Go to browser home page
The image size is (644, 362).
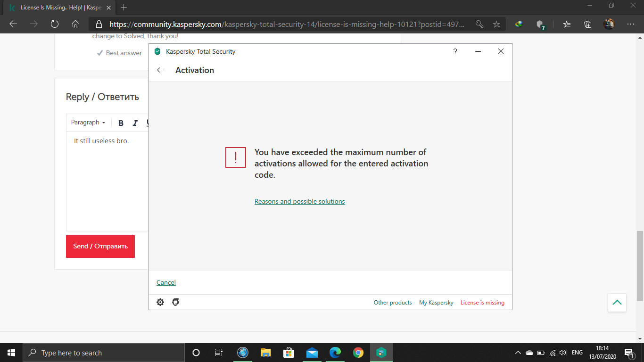coord(75,24)
